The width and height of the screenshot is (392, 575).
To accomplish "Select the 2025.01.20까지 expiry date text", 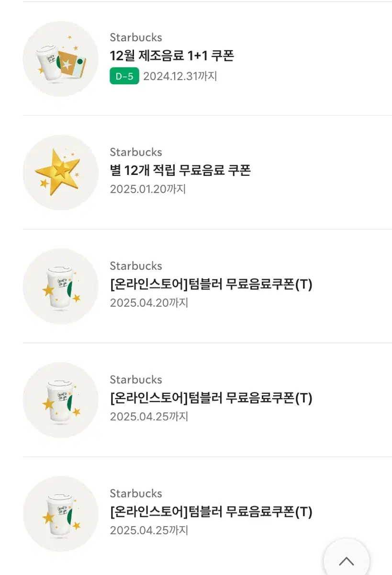I will [148, 189].
